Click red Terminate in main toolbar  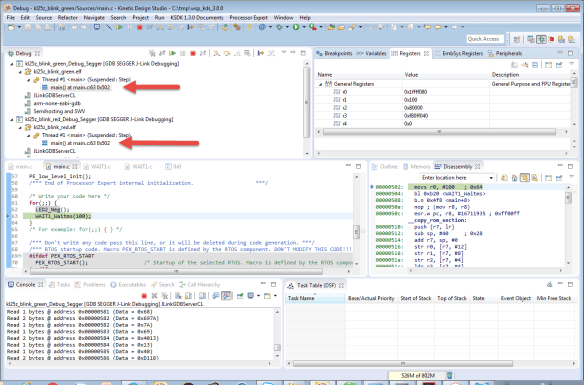pyautogui.click(x=140, y=27)
